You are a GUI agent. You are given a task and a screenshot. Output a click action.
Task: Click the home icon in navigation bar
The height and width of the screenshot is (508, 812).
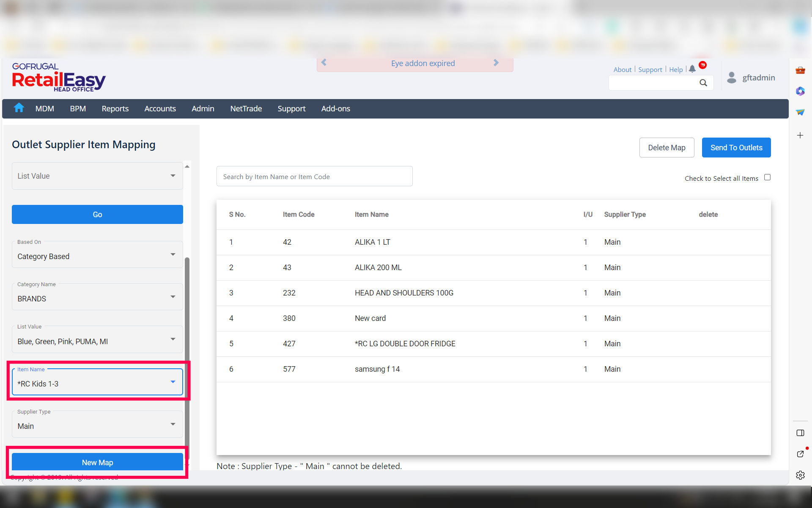19,108
